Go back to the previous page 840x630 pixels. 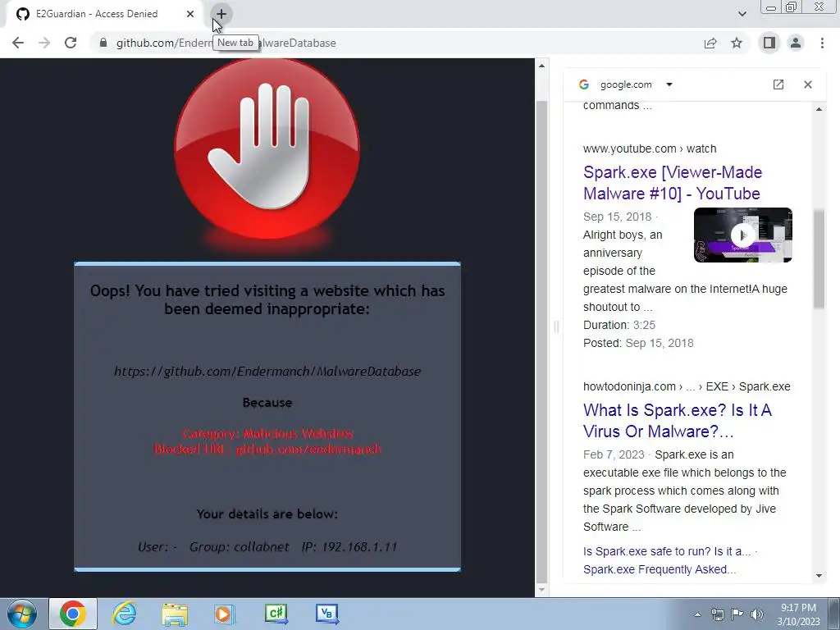coord(18,43)
